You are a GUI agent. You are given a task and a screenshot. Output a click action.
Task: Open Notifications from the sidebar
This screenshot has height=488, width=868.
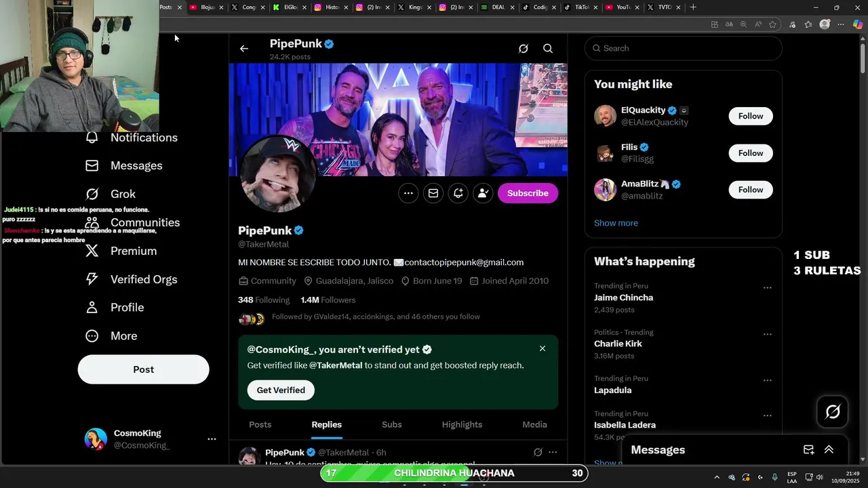tap(132, 138)
